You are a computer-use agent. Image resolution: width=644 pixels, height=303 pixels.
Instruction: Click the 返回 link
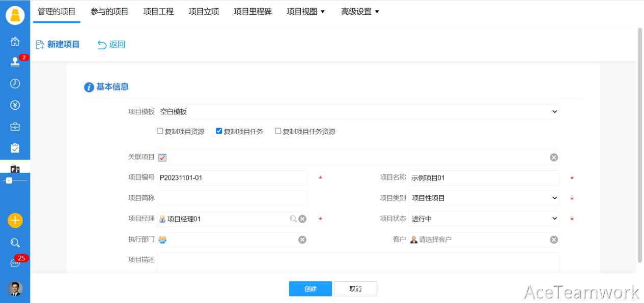pyautogui.click(x=111, y=45)
